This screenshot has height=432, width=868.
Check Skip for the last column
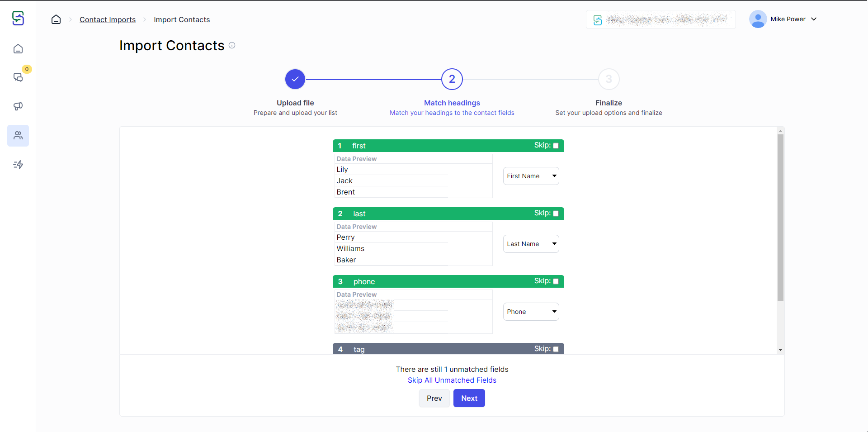[556, 214]
